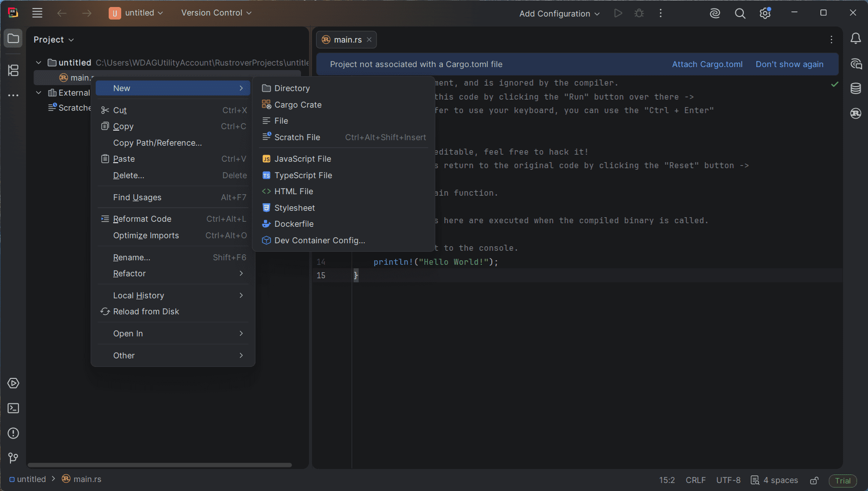Open the Version Control dropdown
The width and height of the screenshot is (868, 491).
click(x=216, y=13)
